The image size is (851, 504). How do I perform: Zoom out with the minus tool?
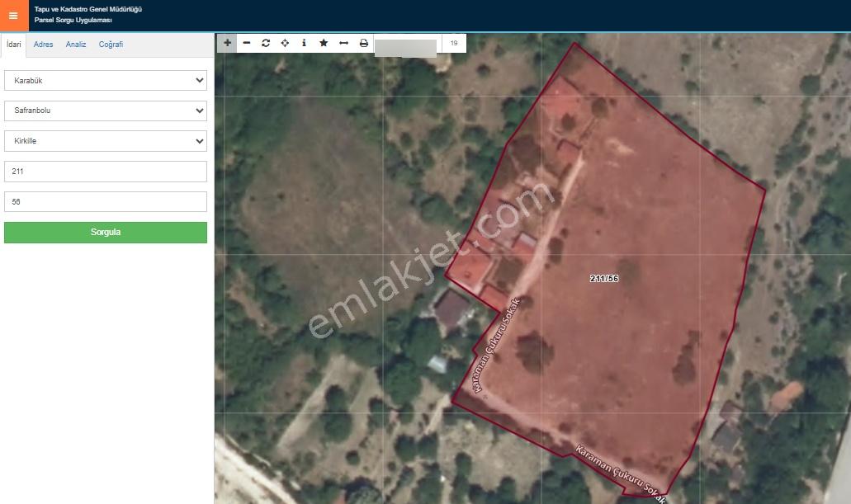coord(247,43)
